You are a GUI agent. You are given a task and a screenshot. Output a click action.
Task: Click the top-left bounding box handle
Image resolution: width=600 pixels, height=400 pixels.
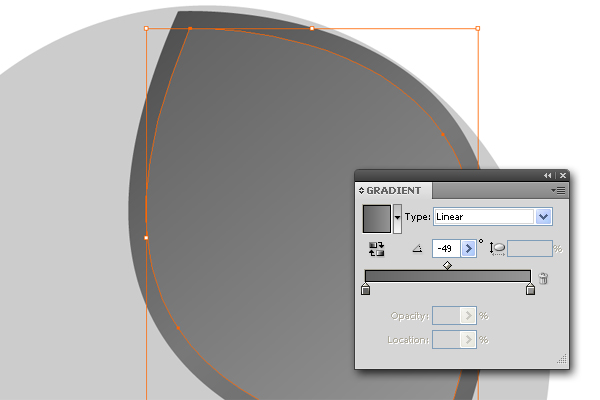(146, 28)
